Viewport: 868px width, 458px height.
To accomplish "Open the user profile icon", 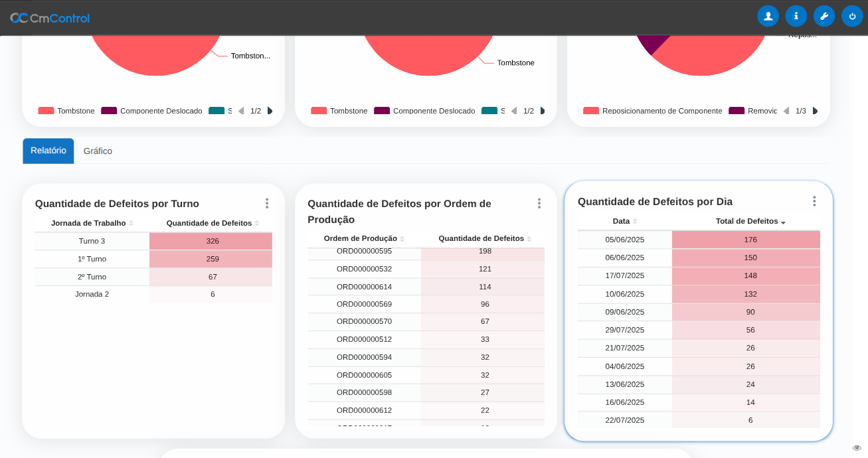I will pos(768,16).
